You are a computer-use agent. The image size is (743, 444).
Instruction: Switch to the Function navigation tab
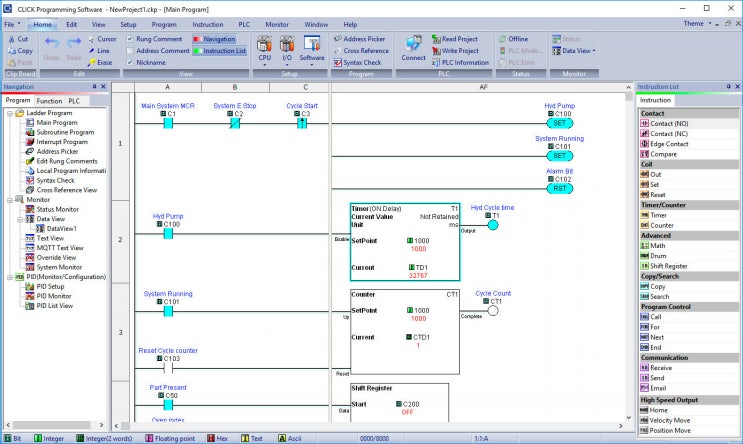[x=49, y=101]
